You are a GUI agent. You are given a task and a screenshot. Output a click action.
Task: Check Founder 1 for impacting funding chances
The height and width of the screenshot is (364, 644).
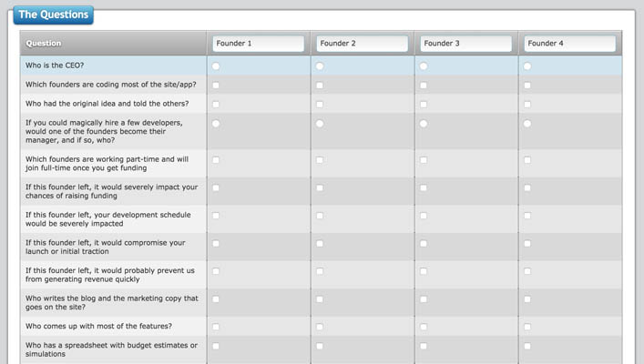tap(216, 188)
